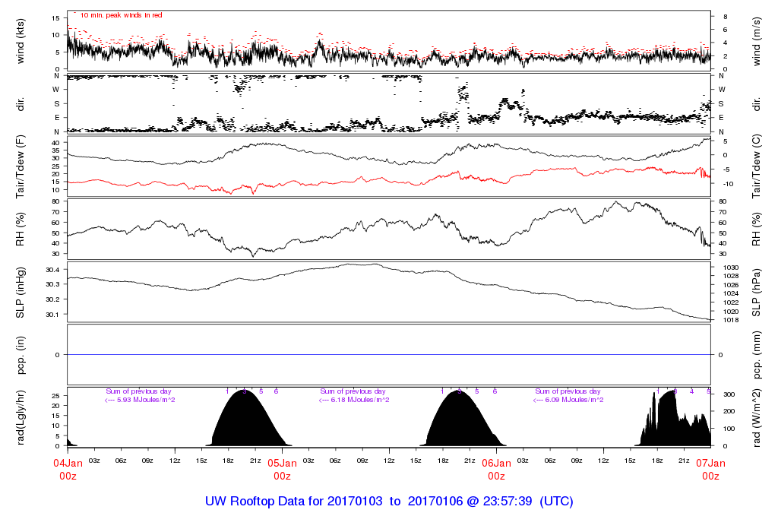Click the 'pcp. (mm)' axis label
The width and height of the screenshot is (778, 532).
[757, 354]
